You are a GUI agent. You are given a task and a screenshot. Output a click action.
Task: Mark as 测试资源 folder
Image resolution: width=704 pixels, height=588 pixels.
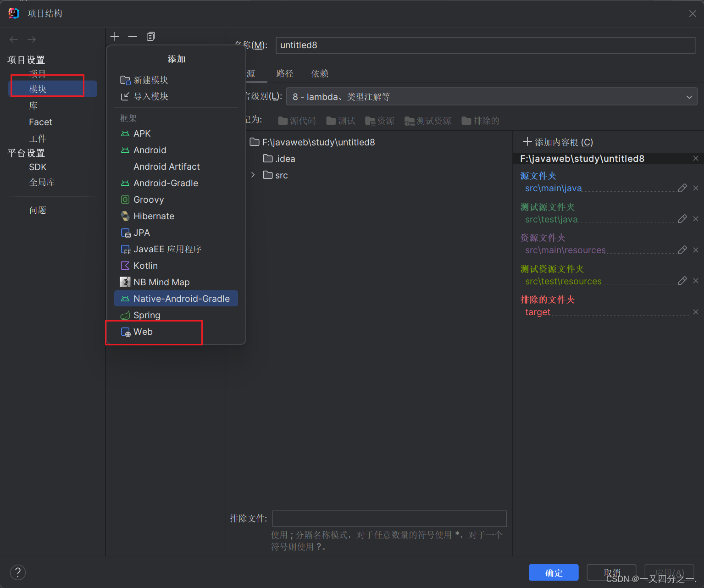pyautogui.click(x=428, y=121)
